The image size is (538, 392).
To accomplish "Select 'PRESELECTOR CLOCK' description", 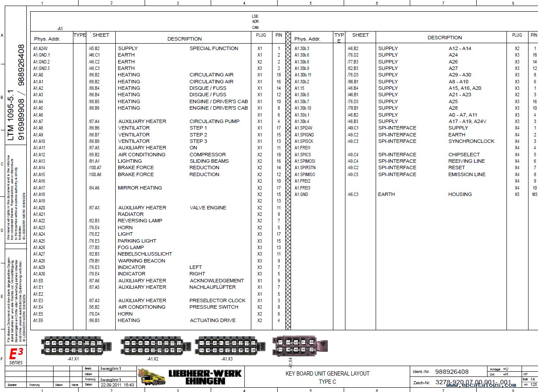I will click(217, 300).
